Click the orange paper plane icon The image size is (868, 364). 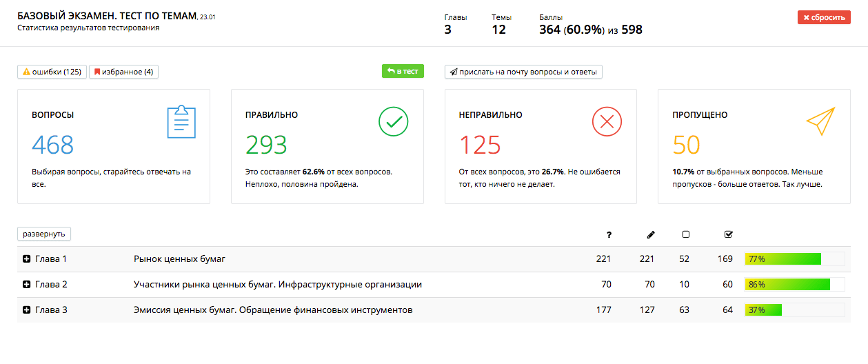[x=820, y=121]
